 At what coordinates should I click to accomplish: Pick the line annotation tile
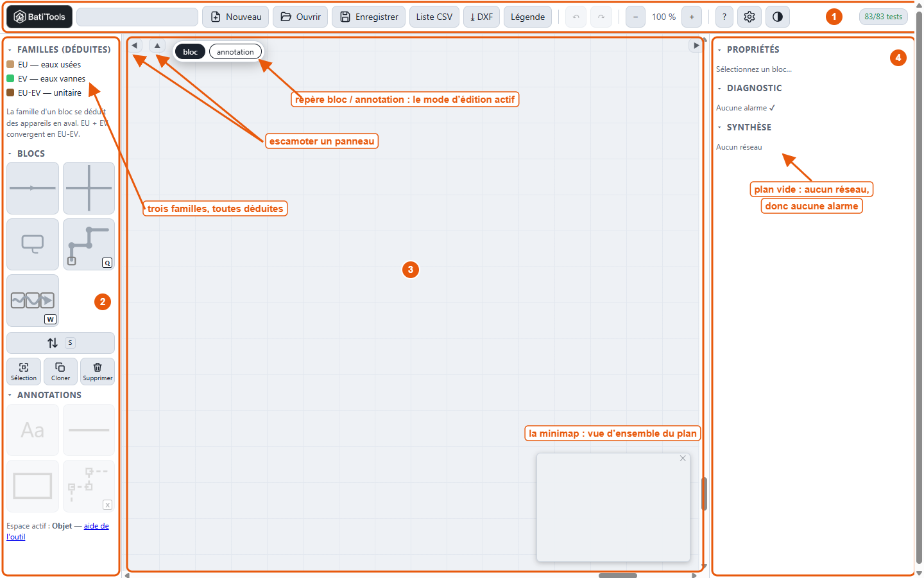coord(89,430)
